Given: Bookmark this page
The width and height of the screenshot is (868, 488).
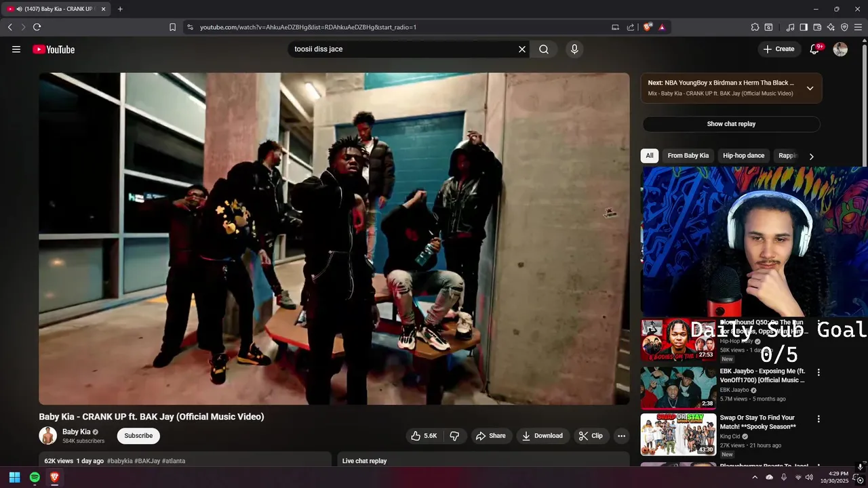Looking at the screenshot, I should pyautogui.click(x=172, y=27).
